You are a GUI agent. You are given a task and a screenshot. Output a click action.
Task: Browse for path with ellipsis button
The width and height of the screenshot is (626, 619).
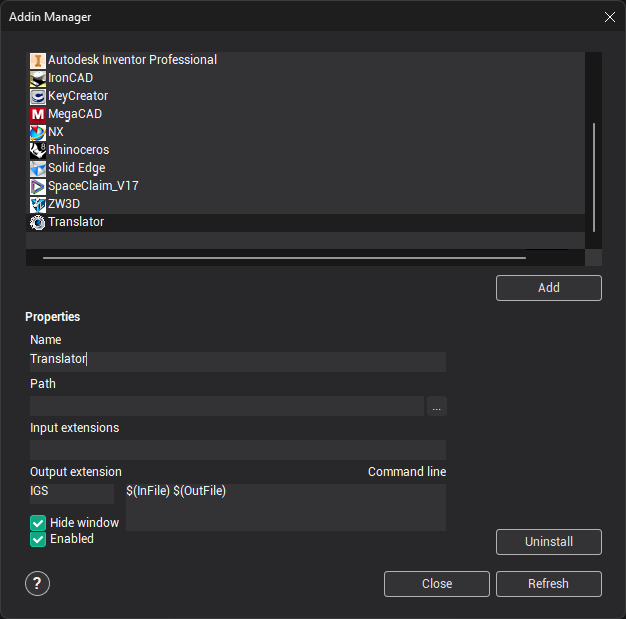coord(436,406)
